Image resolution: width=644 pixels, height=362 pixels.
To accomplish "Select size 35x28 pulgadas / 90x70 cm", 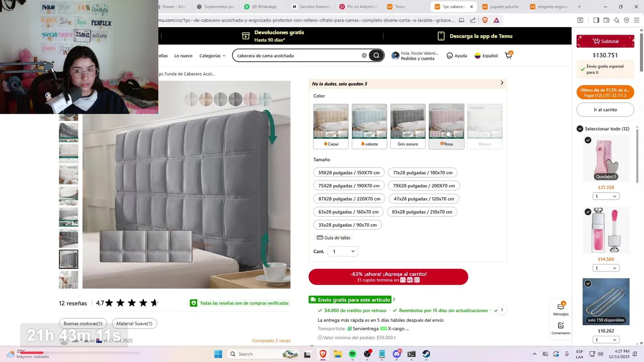I will (x=347, y=225).
